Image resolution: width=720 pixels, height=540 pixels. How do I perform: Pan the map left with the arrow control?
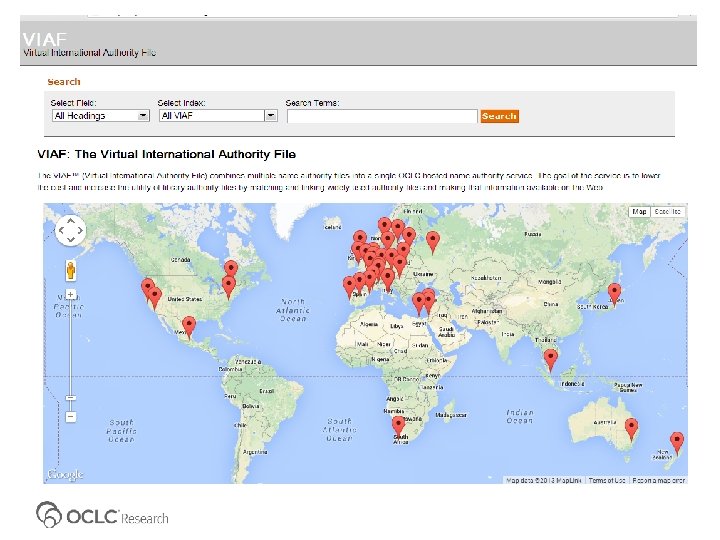(61, 230)
